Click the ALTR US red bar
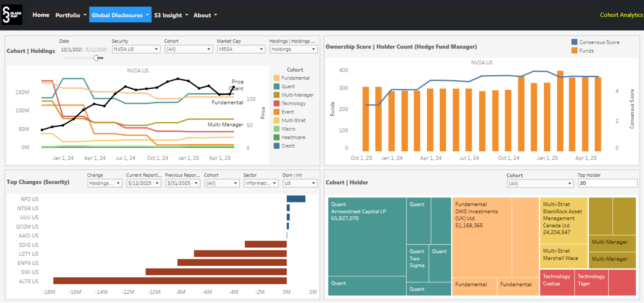Viewport: 644px width, 303px height. 170,281
